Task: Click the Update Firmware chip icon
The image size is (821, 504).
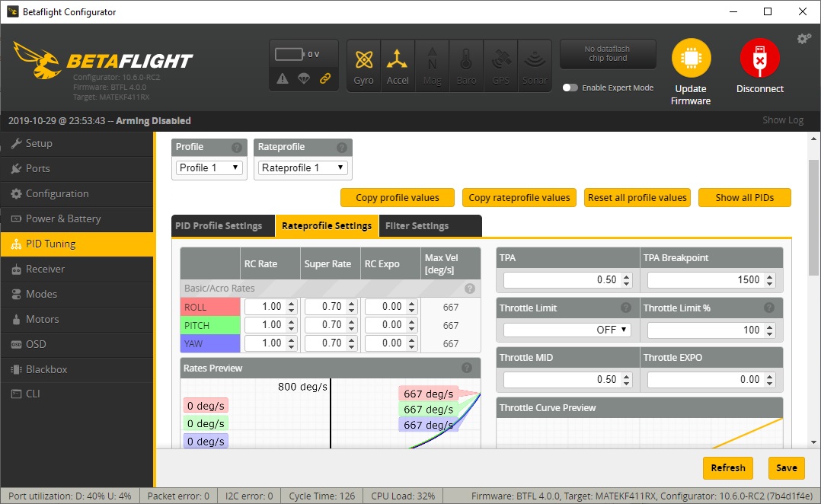Action: (x=692, y=58)
